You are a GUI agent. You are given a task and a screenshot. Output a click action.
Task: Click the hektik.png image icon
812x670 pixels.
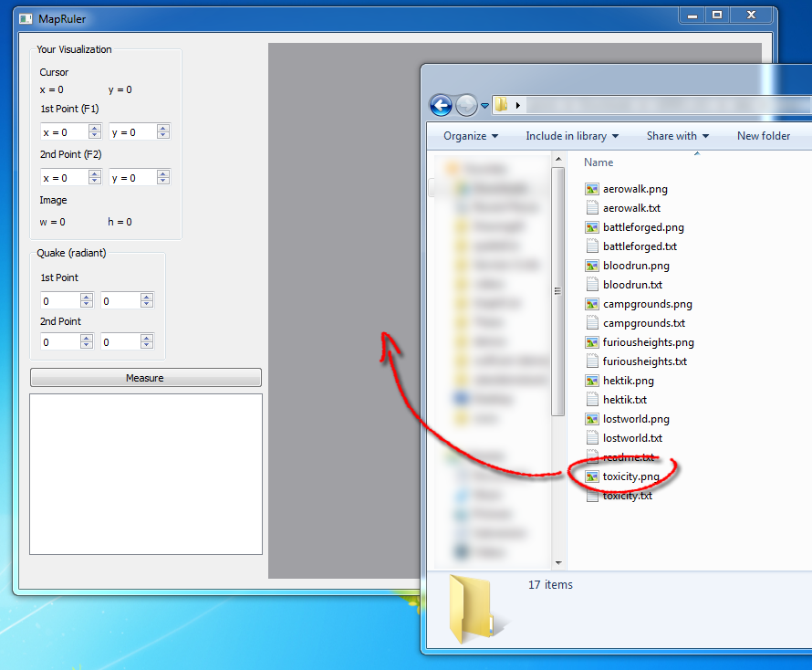(593, 381)
